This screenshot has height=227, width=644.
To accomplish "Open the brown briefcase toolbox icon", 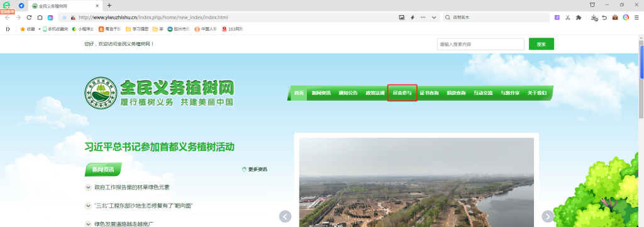I will click(x=615, y=18).
